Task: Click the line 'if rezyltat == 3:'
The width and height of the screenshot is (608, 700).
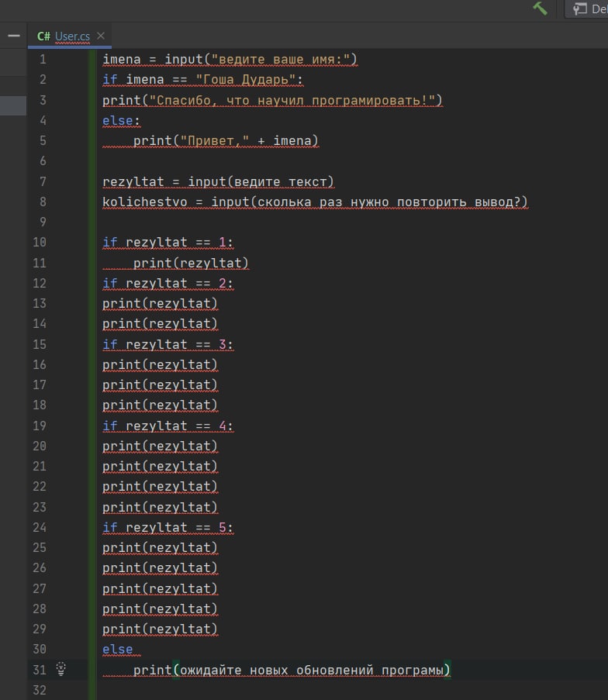Action: tap(168, 345)
